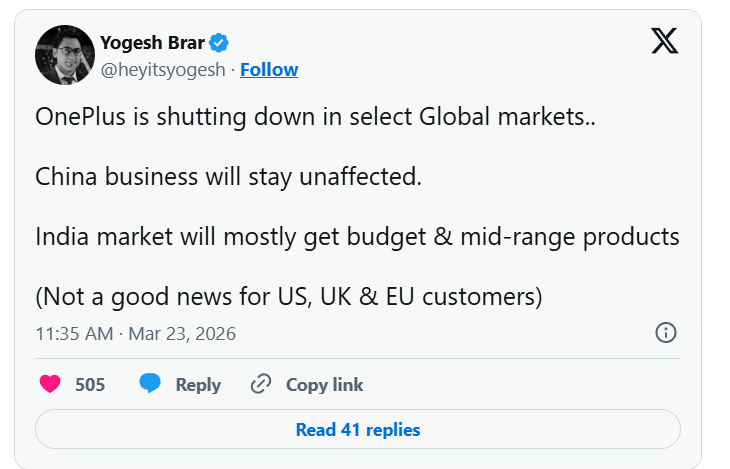Follow the account via the Follow link

point(269,69)
